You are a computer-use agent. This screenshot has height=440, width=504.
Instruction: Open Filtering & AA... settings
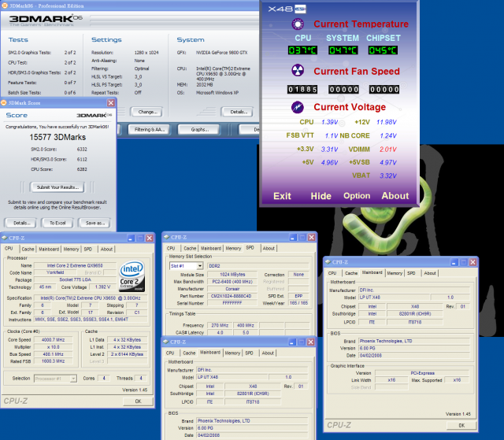pyautogui.click(x=149, y=130)
